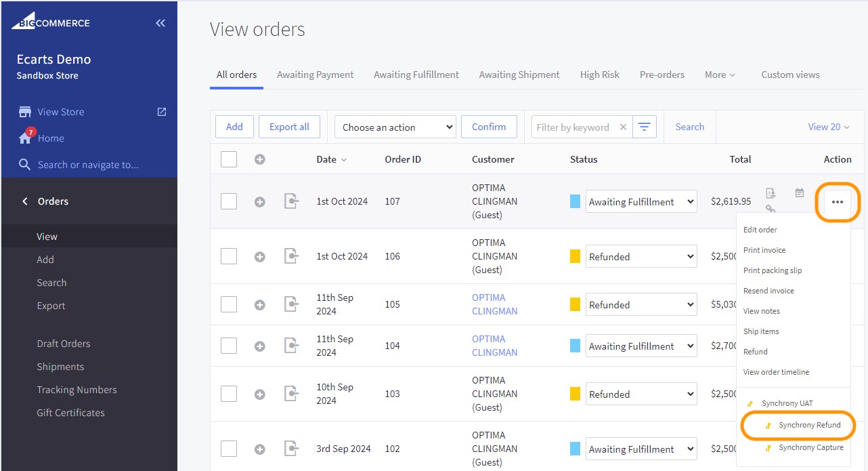Viewport: 868px width, 471px height.
Task: Select the checkbox for order 107
Action: [x=229, y=201]
